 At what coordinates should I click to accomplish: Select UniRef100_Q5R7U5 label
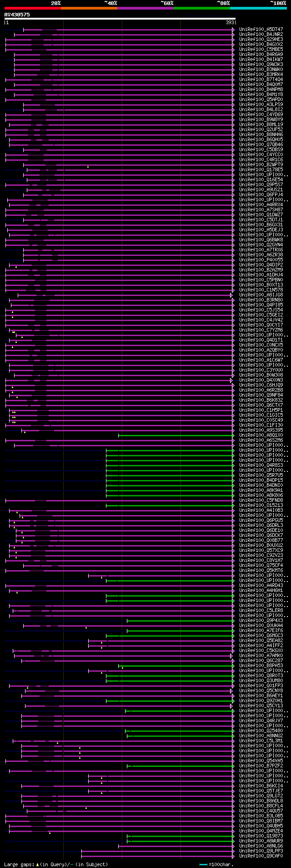click(261, 475)
